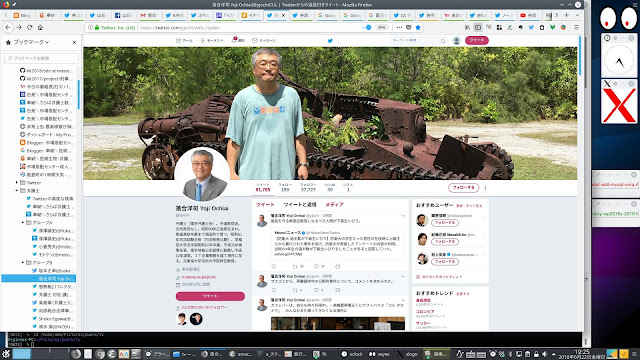Collapse the グループB bookmark folder
Image resolution: width=640 pixels, height=360 pixels.
point(22,262)
